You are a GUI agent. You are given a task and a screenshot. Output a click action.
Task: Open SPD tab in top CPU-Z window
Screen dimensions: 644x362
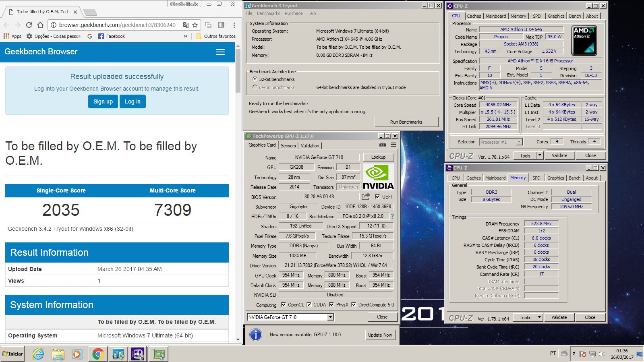537,16
